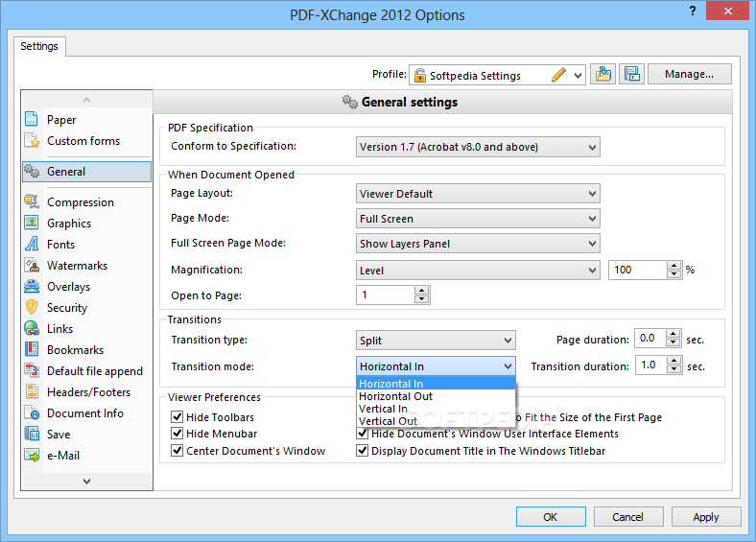Image resolution: width=756 pixels, height=542 pixels.
Task: Uncheck the Hide Menubar checkbox
Action: (x=177, y=433)
